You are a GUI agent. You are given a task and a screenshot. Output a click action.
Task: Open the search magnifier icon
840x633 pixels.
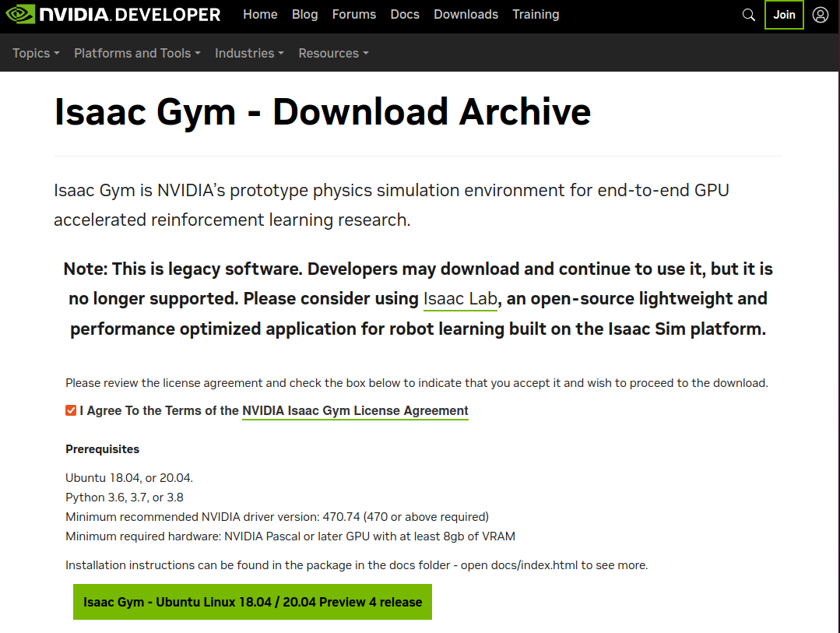(748, 15)
